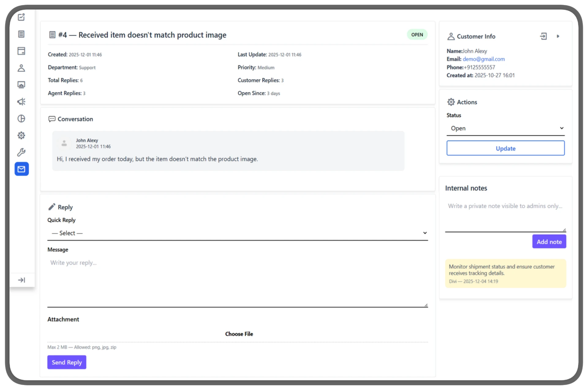Click the export icon beside Customer Info

click(x=543, y=36)
